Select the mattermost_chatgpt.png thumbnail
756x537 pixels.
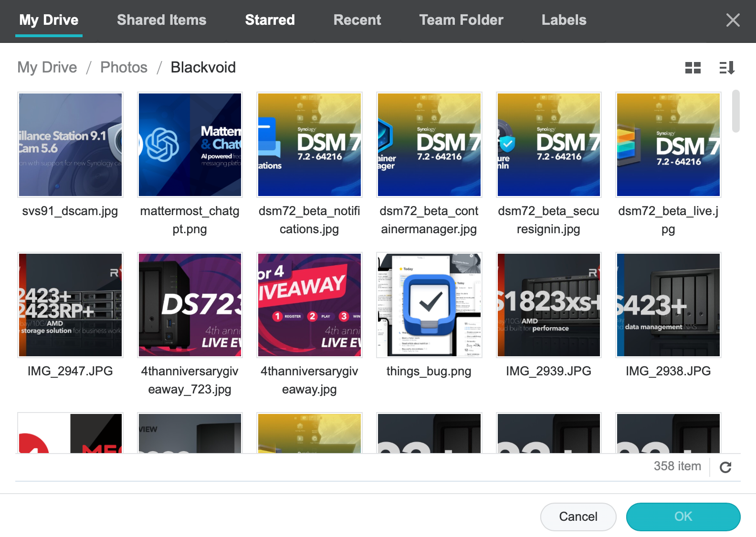pyautogui.click(x=190, y=145)
